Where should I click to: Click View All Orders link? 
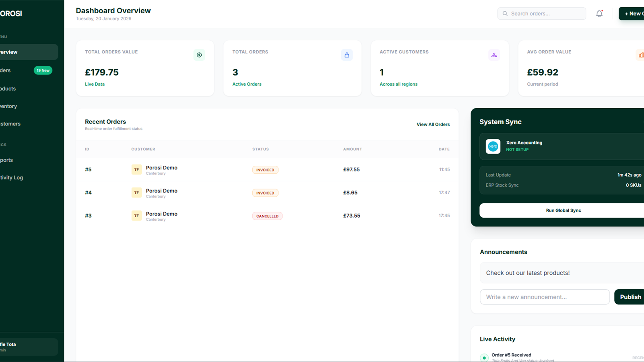pos(433,124)
